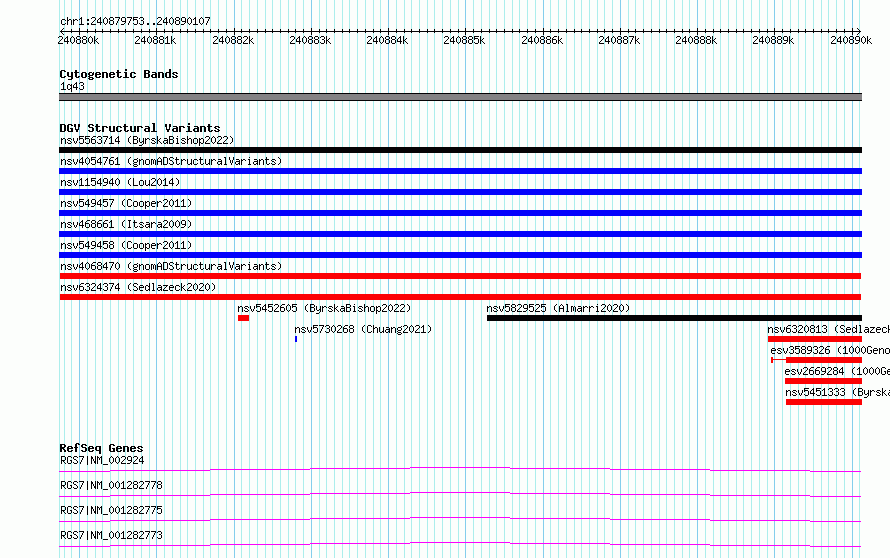
Task: Select the blue nsv549457 variant bar
Action: pyautogui.click(x=460, y=213)
